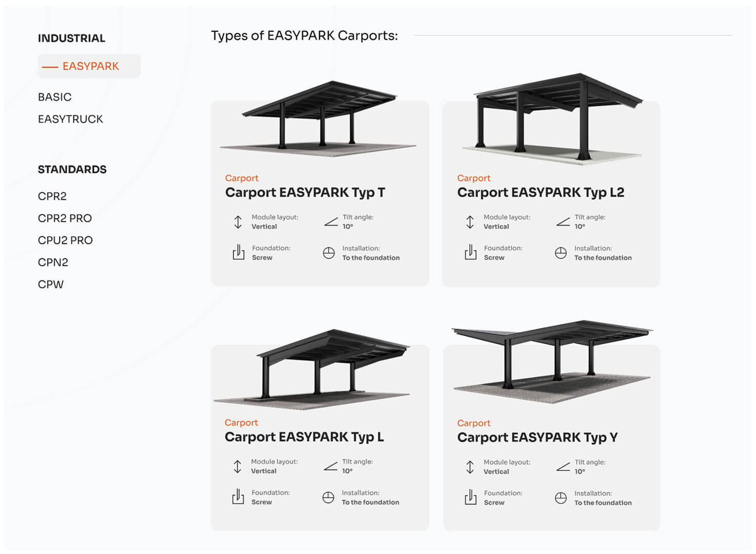Click the module layout icon on Typ Y card
Viewport: 756px width, 554px height.
[x=470, y=467]
